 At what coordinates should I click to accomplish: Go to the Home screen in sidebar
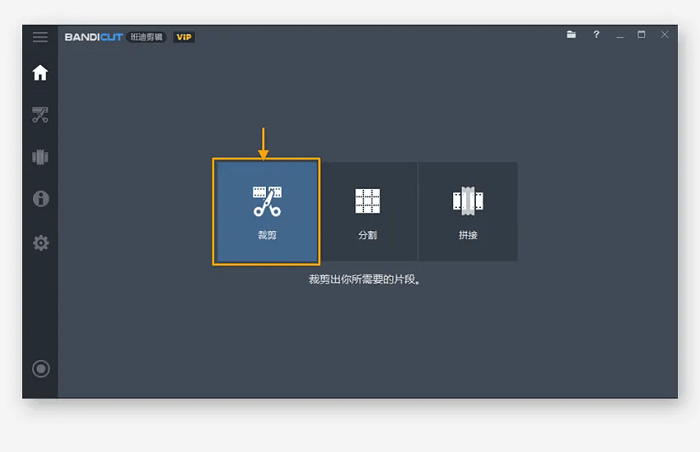[x=40, y=72]
